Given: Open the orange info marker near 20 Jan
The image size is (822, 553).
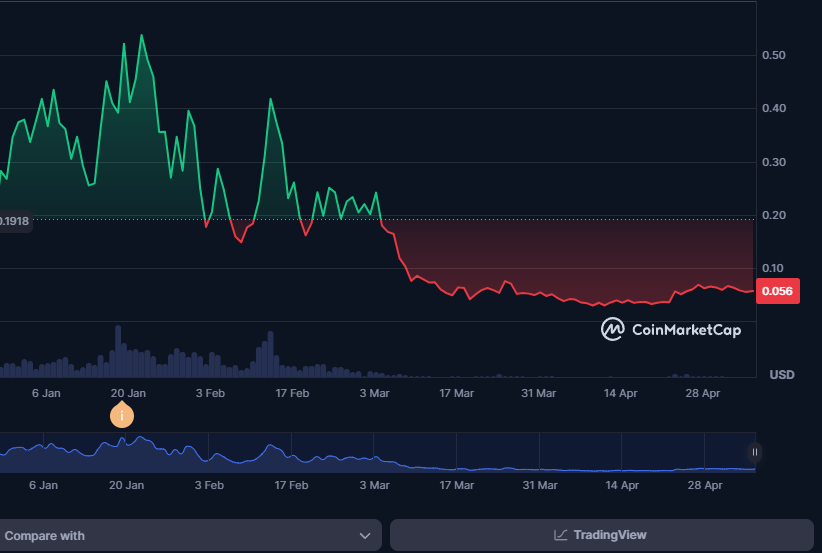Looking at the screenshot, I should (122, 415).
